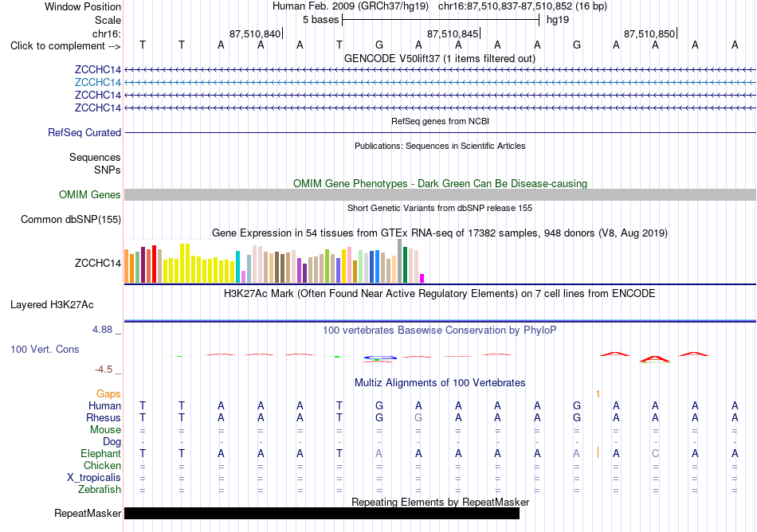
Task: Click the 4.88 PhyloP upper limit value
Action: coord(102,330)
